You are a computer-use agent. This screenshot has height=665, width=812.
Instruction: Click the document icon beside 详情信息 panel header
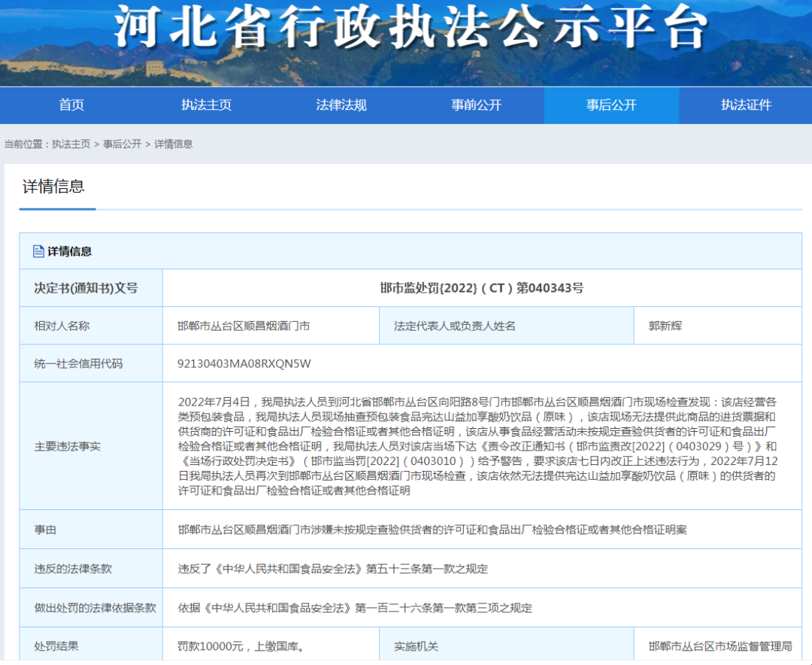point(38,251)
